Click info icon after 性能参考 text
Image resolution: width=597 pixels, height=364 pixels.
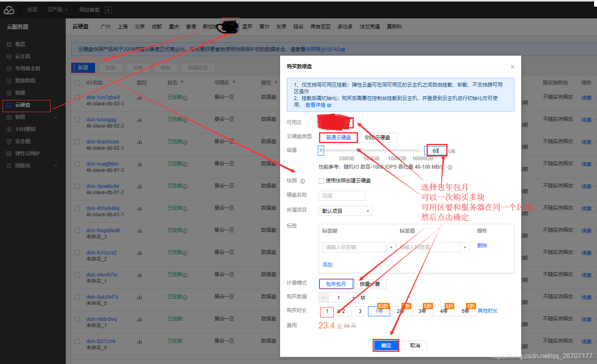coord(450,167)
